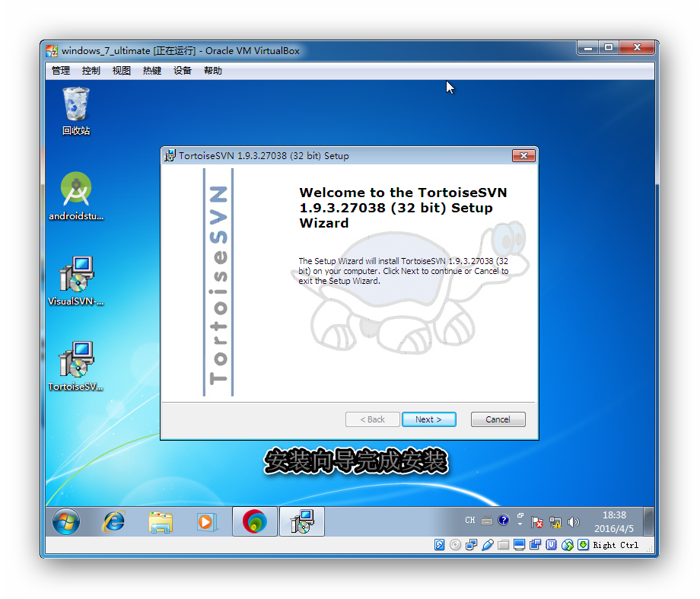Maximize the VirtualBox window

[x=609, y=48]
